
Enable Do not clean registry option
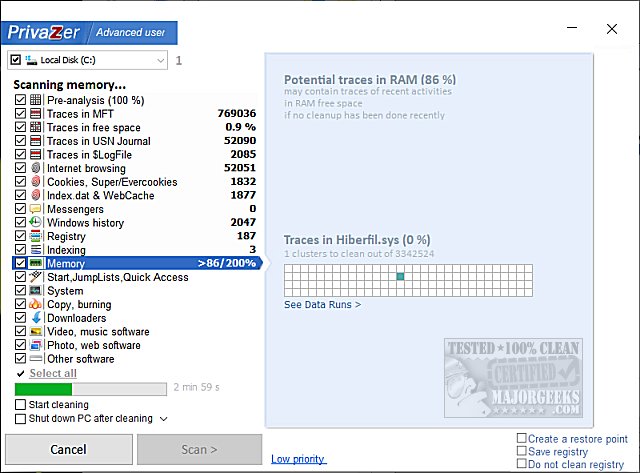(521, 464)
